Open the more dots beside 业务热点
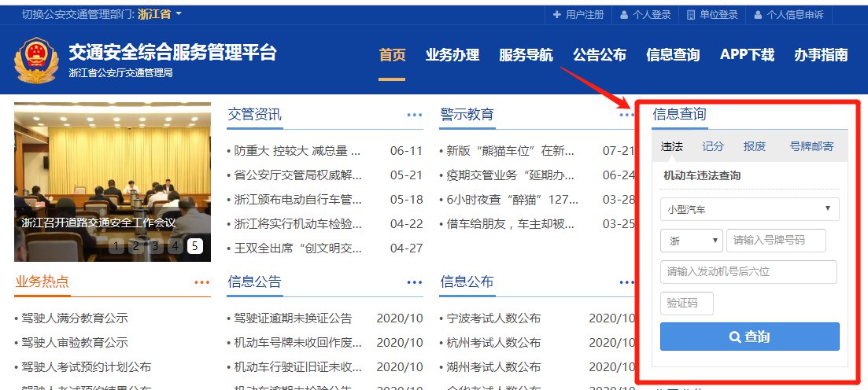The image size is (868, 390). click(x=202, y=282)
